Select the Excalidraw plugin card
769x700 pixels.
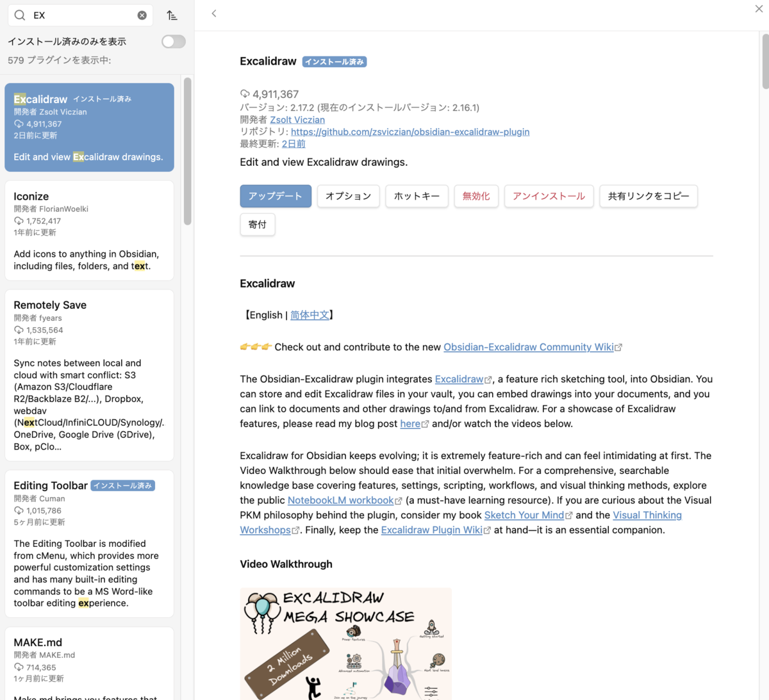point(89,127)
